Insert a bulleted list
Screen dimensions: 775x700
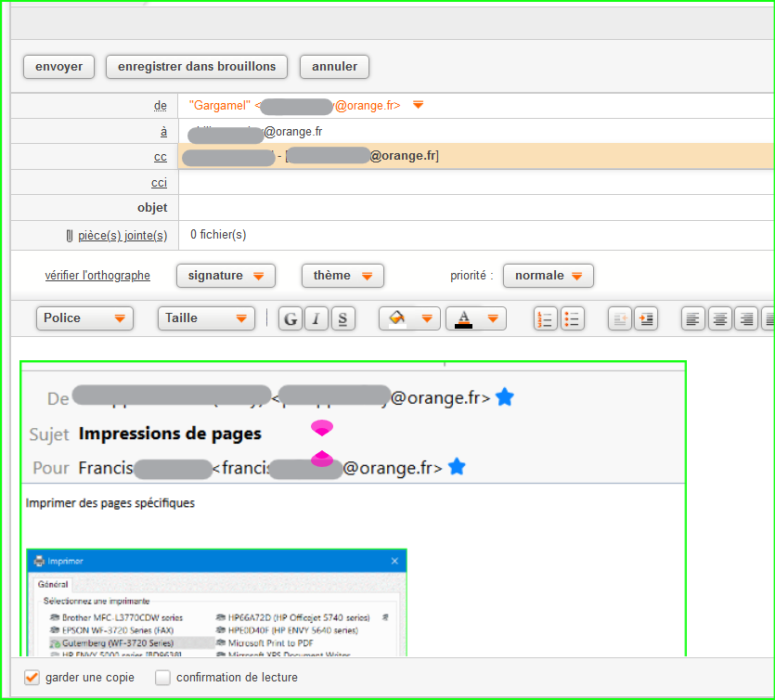pyautogui.click(x=572, y=318)
